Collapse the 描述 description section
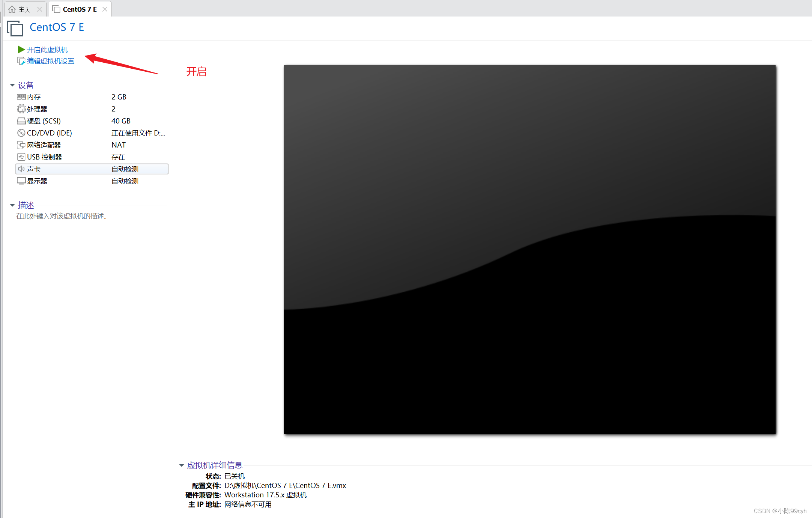 (12, 205)
